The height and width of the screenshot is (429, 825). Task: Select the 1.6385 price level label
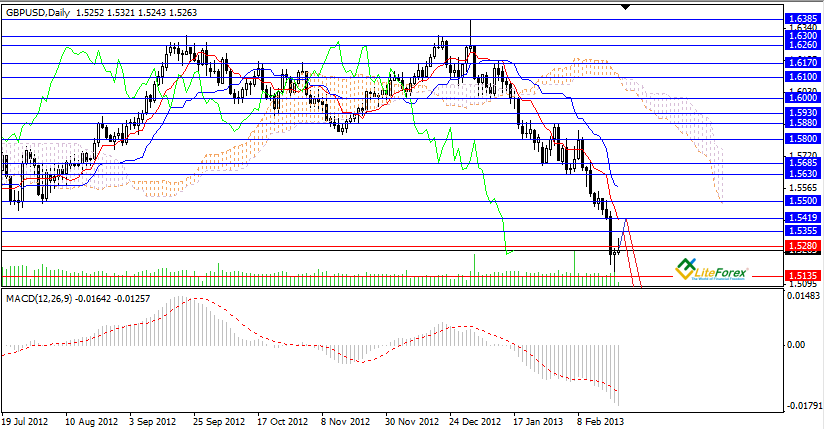click(802, 19)
